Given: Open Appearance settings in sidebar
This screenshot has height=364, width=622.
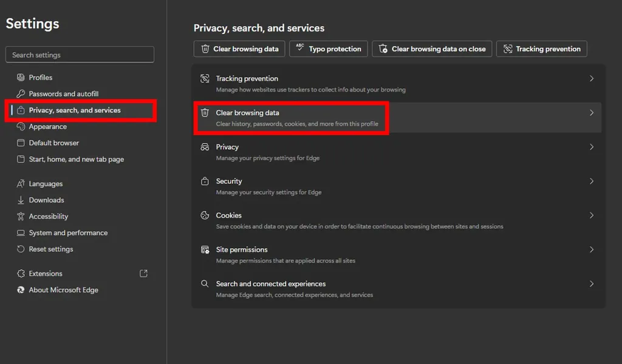Looking at the screenshot, I should click(x=47, y=127).
